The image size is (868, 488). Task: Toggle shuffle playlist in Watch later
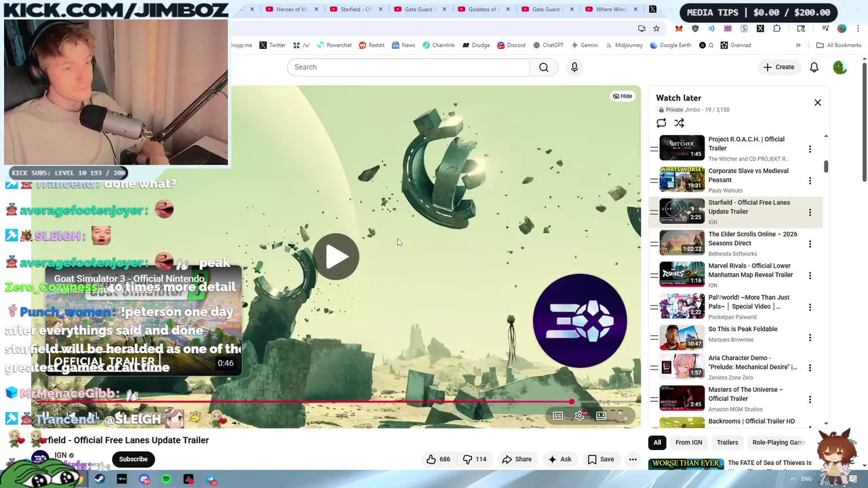coord(679,123)
